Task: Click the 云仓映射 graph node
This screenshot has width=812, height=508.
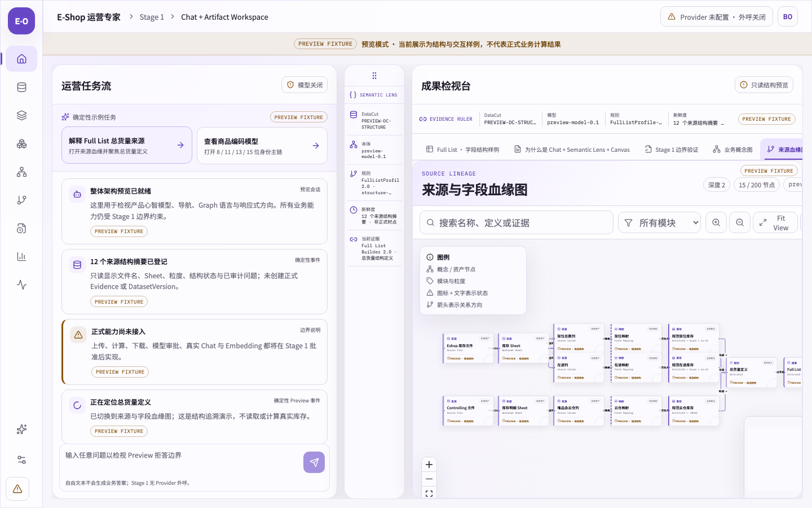Action: (x=636, y=410)
